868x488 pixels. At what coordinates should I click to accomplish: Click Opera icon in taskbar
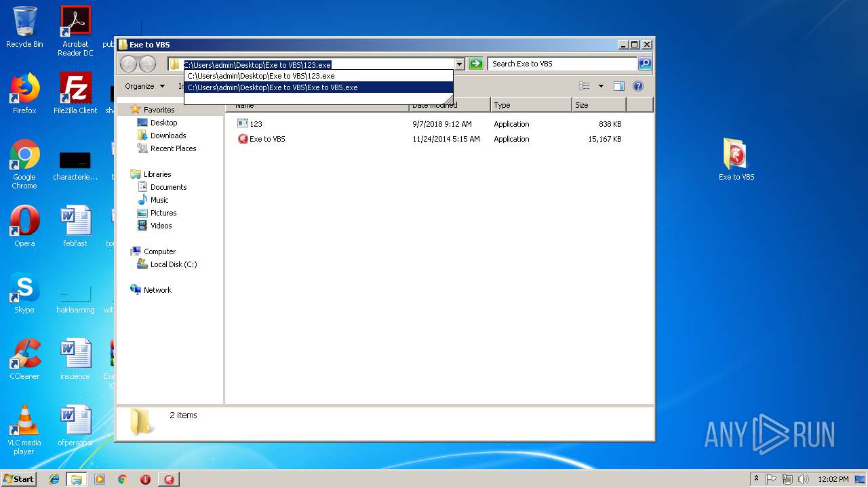pyautogui.click(x=145, y=479)
